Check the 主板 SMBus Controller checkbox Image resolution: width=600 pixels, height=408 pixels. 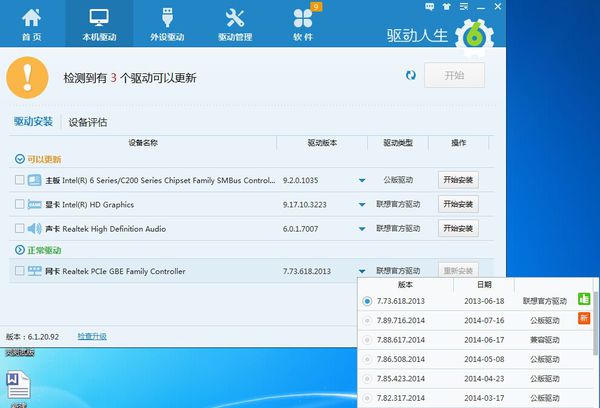point(19,180)
